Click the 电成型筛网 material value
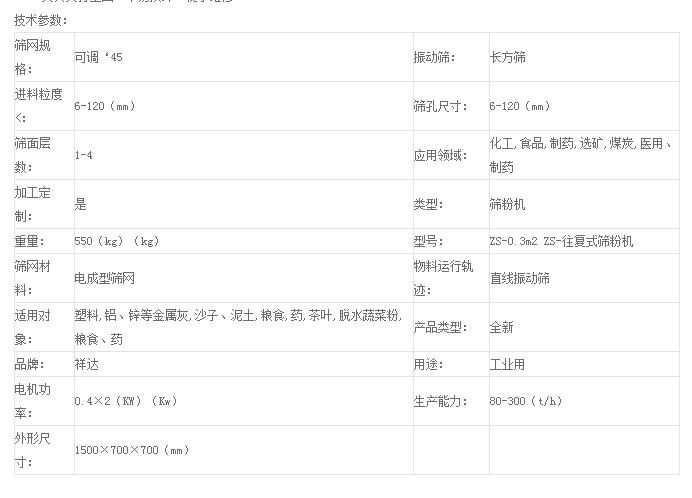 click(x=104, y=278)
